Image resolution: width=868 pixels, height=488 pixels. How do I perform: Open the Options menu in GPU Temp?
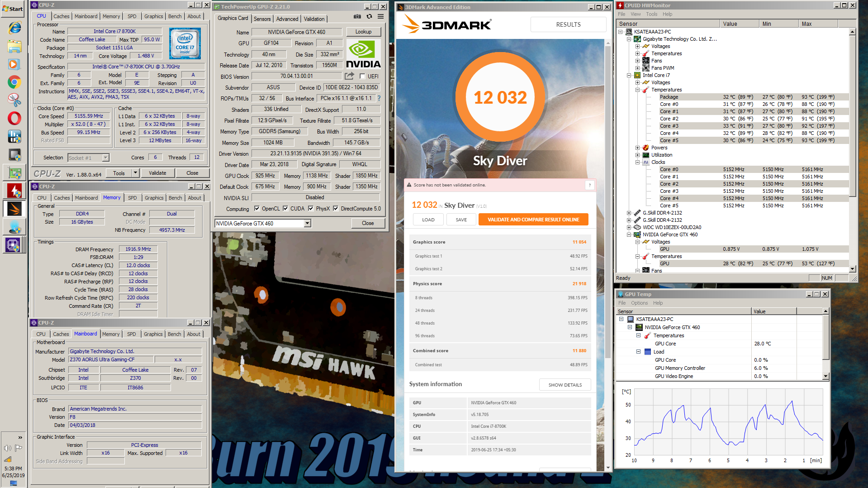click(x=639, y=303)
